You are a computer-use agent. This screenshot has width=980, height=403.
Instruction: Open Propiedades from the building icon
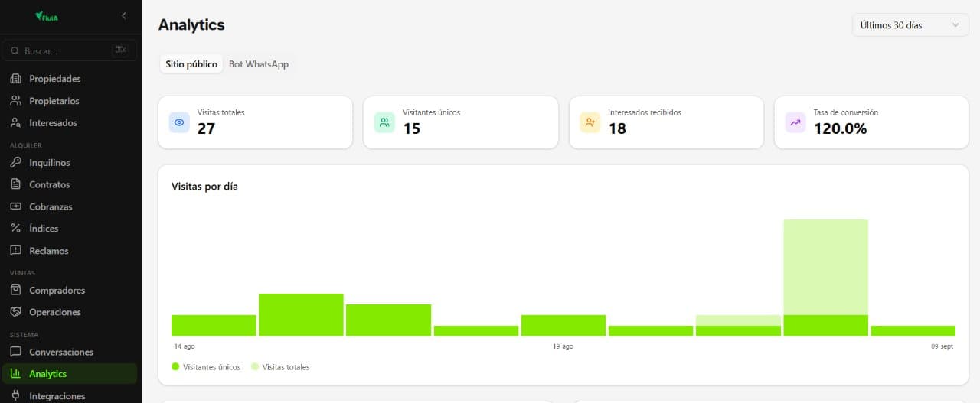[15, 79]
